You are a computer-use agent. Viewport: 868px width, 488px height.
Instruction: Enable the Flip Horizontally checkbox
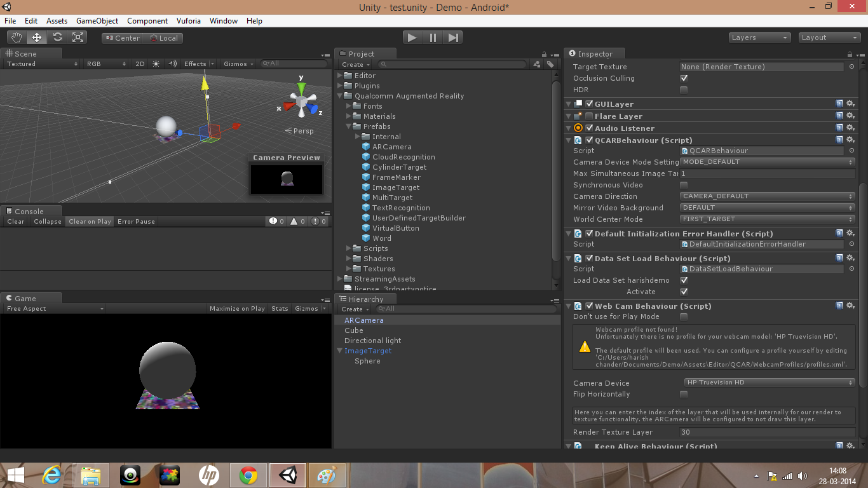684,394
